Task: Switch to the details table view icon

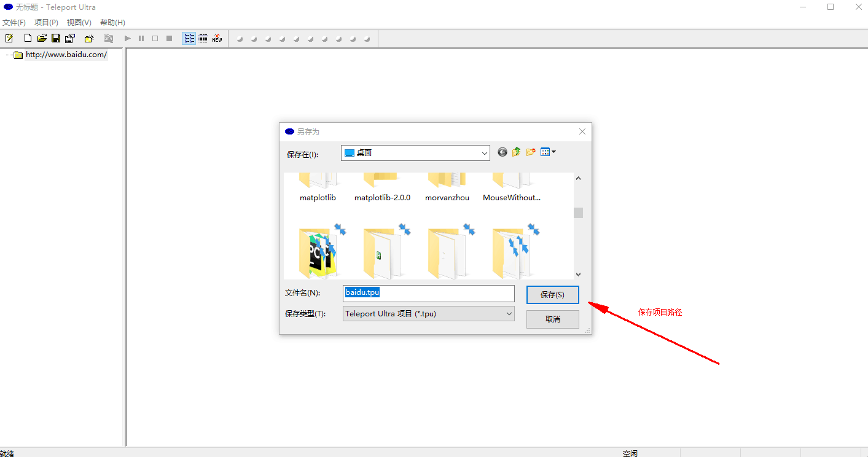Action: (203, 38)
